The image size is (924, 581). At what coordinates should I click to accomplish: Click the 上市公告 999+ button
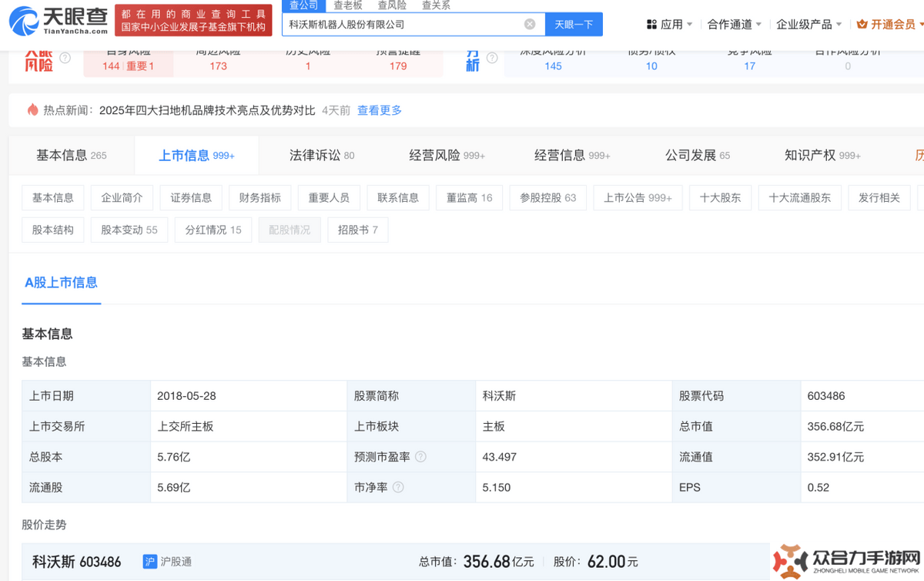click(x=638, y=198)
